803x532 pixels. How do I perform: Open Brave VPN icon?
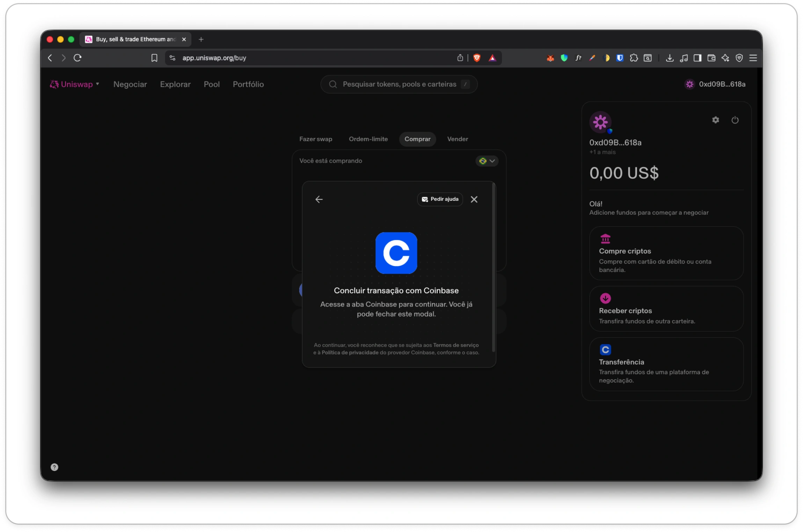point(739,58)
